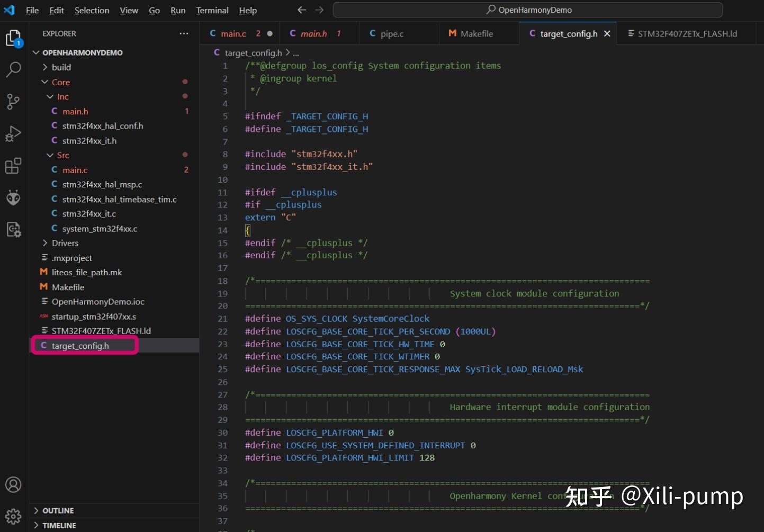Open Run and Debug view
This screenshot has height=532, width=764.
tap(13, 134)
